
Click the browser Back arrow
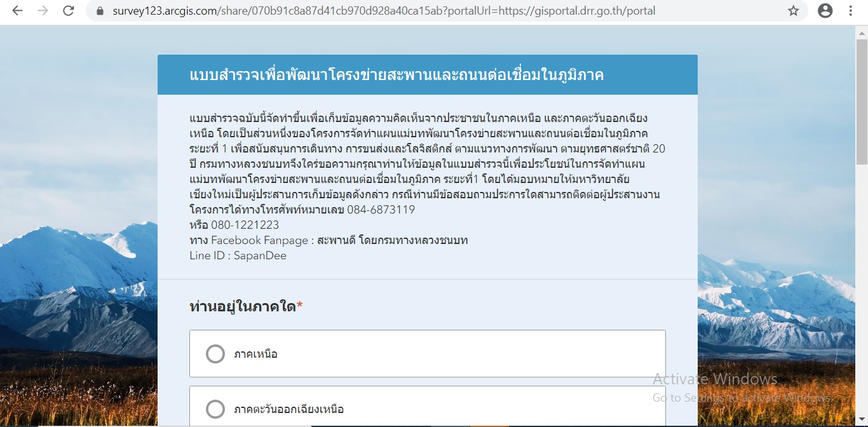[17, 11]
